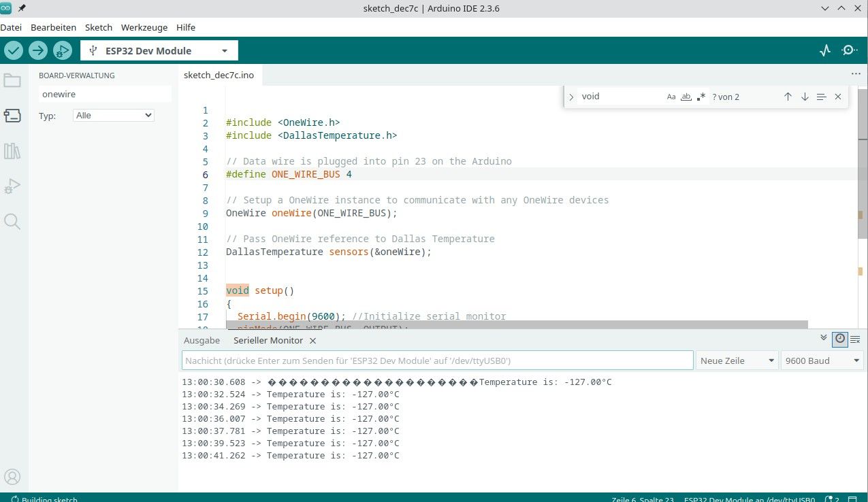Image resolution: width=868 pixels, height=502 pixels.
Task: Open the ESP32 Dev Module board selector
Action: coord(159,50)
